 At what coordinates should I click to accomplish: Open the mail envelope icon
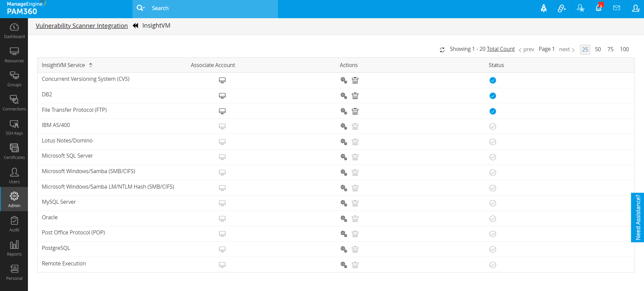(x=616, y=8)
